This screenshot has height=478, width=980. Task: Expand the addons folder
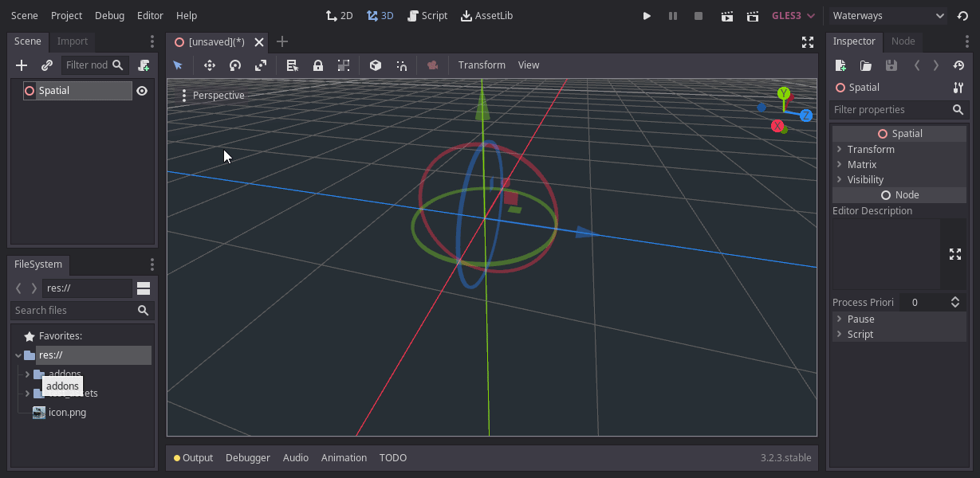(x=27, y=374)
